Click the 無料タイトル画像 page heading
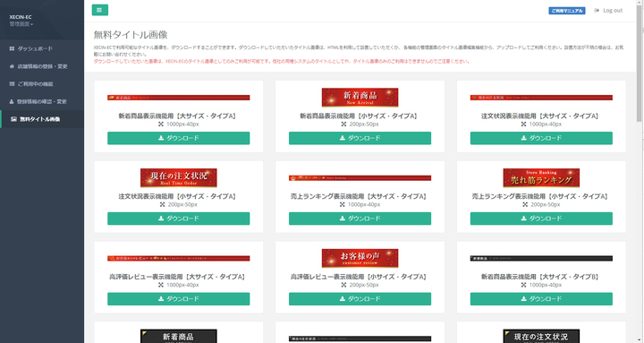This screenshot has width=644, height=343. click(x=131, y=35)
